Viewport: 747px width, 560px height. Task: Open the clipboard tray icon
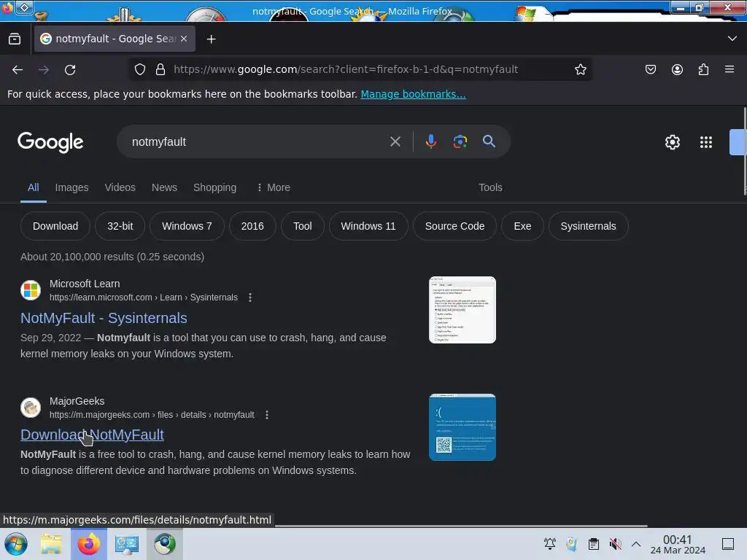pos(594,544)
